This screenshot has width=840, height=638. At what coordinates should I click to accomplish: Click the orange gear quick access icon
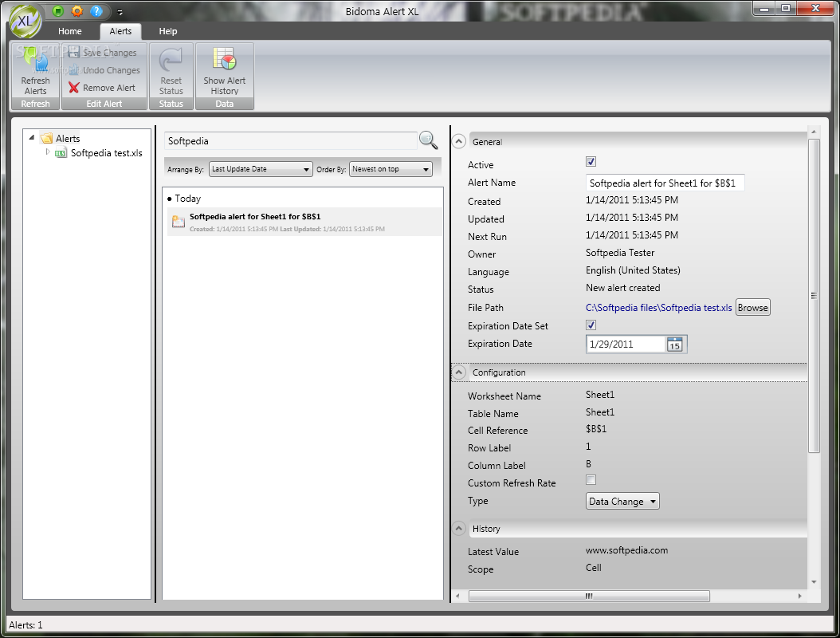coord(77,10)
